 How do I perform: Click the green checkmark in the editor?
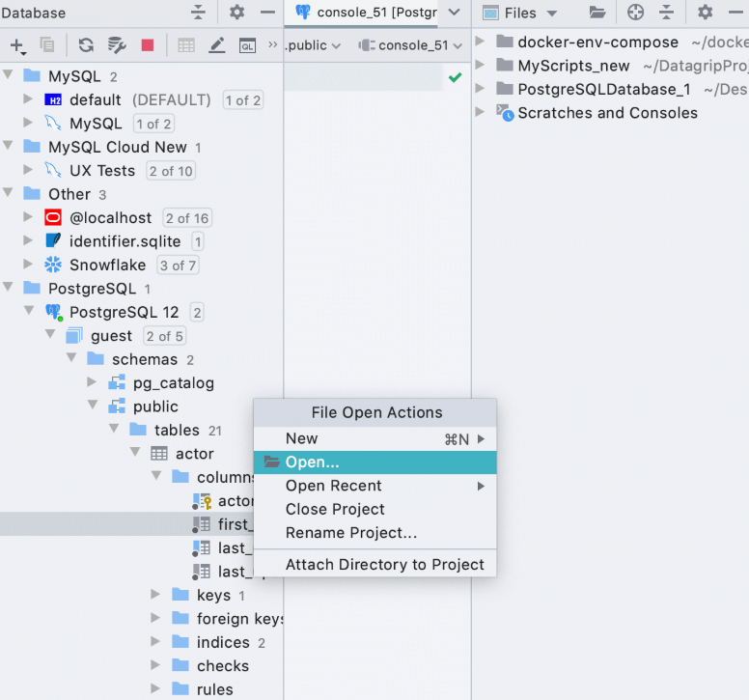pyautogui.click(x=456, y=77)
